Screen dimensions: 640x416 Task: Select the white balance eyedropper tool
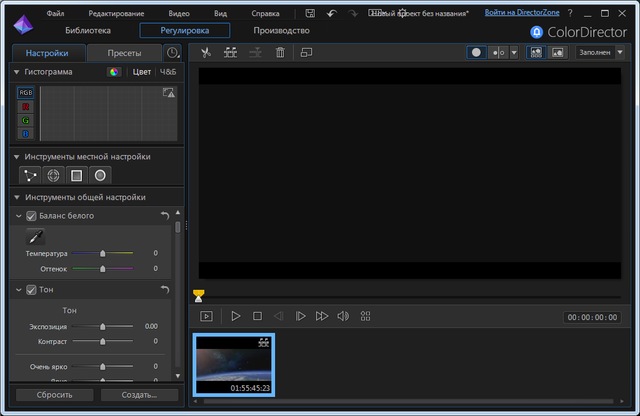coord(35,237)
